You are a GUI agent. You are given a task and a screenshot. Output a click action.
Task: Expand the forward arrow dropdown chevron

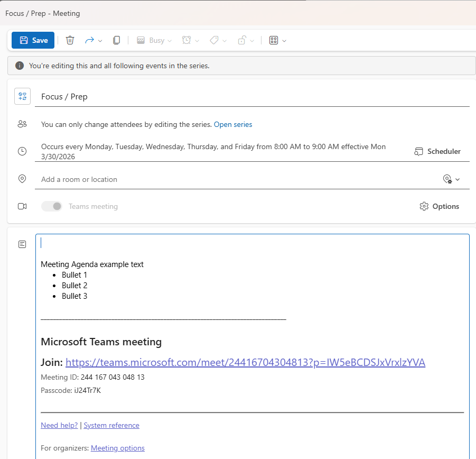pyautogui.click(x=100, y=41)
